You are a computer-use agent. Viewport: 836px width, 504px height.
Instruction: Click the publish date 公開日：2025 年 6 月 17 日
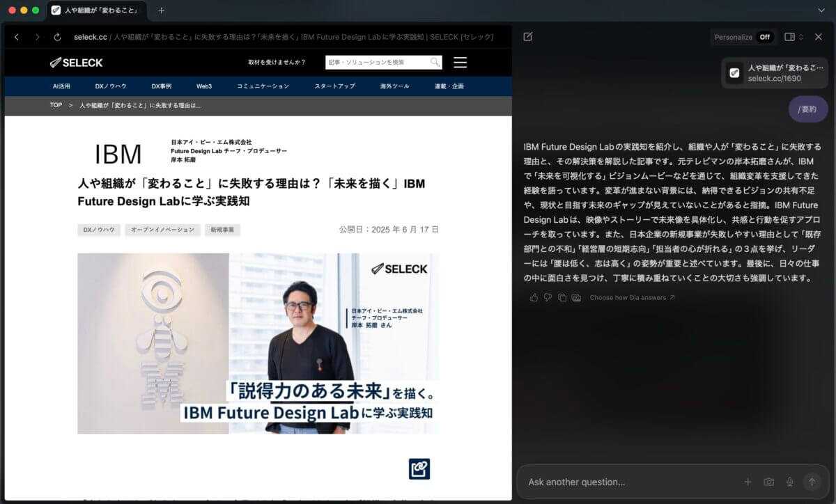tap(389, 230)
